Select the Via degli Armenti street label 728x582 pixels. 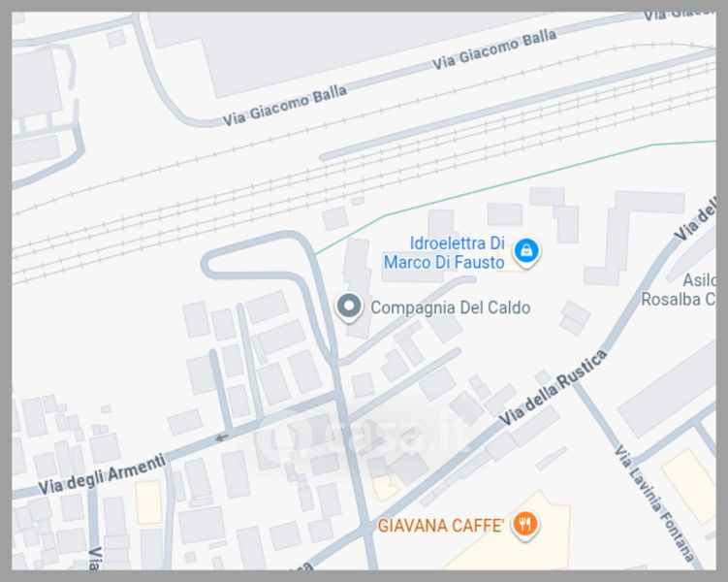102,473
